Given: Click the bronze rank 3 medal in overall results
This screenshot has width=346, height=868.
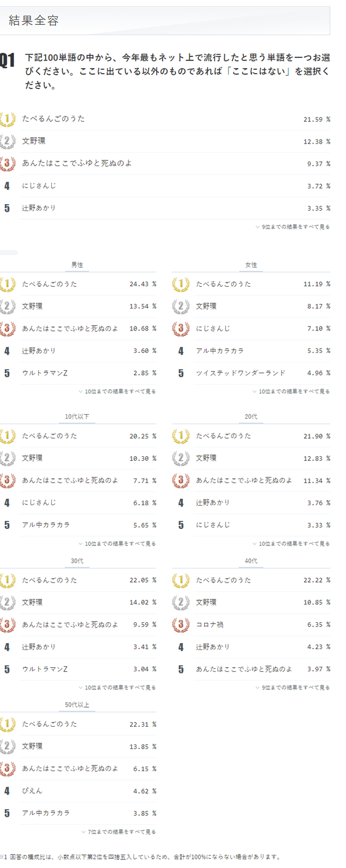Looking at the screenshot, I should click(x=7, y=164).
